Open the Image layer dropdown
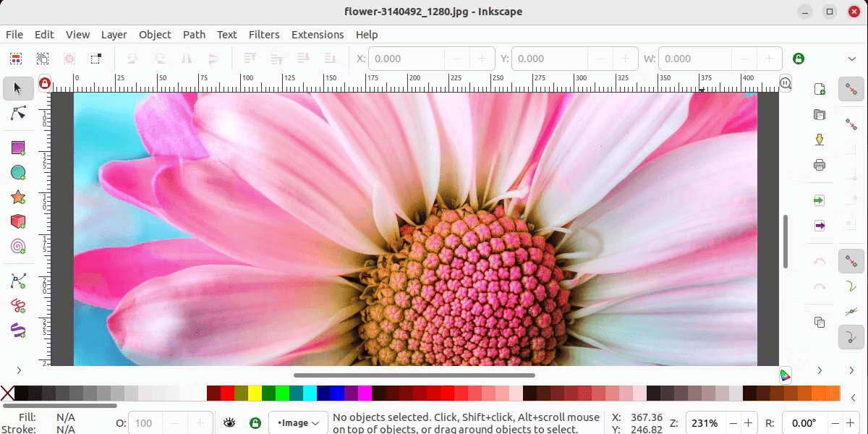The image size is (868, 434). (x=297, y=423)
